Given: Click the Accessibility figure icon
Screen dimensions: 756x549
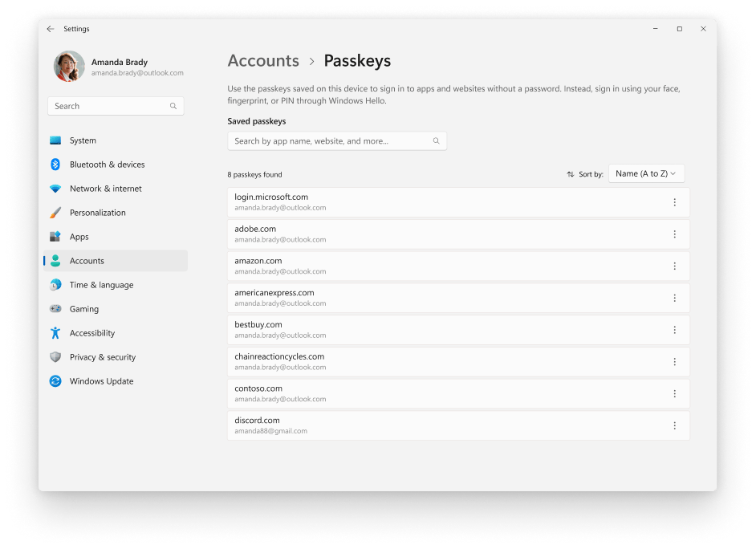Looking at the screenshot, I should (55, 333).
